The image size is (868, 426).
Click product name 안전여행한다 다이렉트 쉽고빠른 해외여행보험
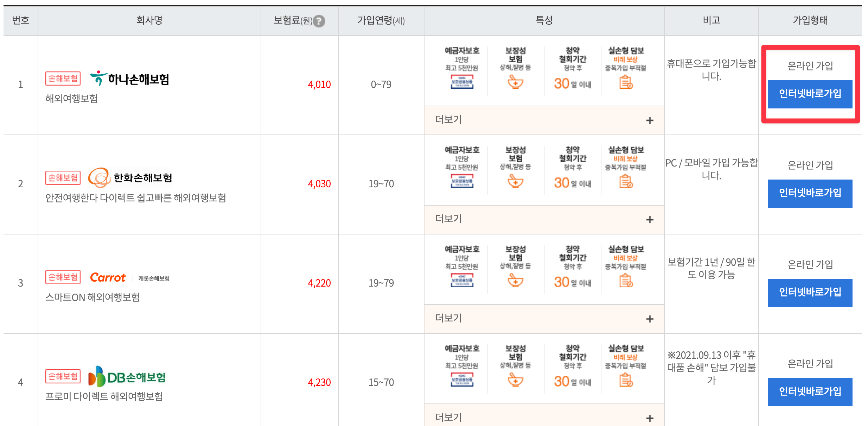point(136,198)
